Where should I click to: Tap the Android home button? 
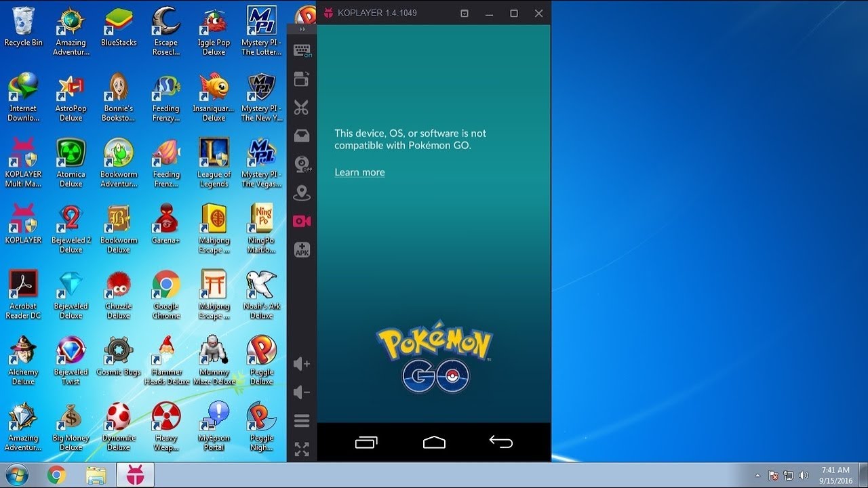434,443
